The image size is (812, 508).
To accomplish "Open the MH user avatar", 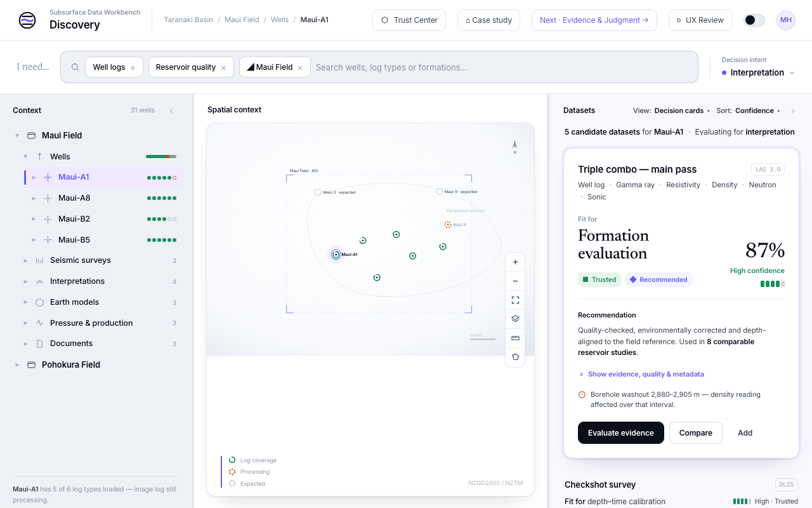I will [x=786, y=20].
